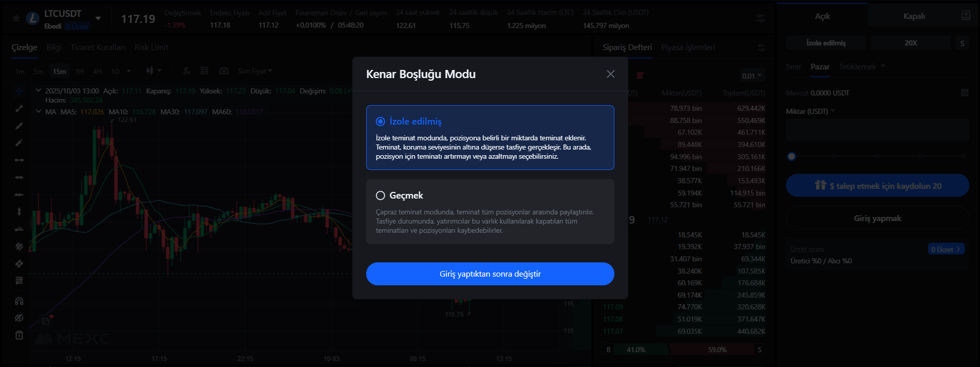
Task: Switch to Piyasa İşlemleri tab
Action: point(688,47)
